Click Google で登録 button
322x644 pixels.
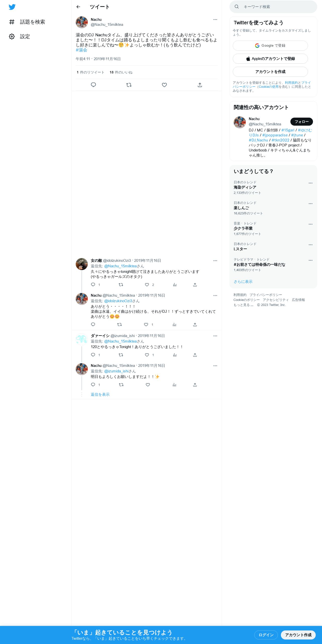pos(270,46)
